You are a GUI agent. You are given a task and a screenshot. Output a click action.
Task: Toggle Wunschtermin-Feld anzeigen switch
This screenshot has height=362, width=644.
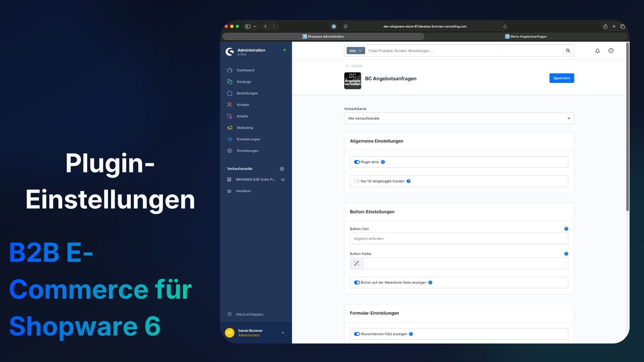[357, 334]
